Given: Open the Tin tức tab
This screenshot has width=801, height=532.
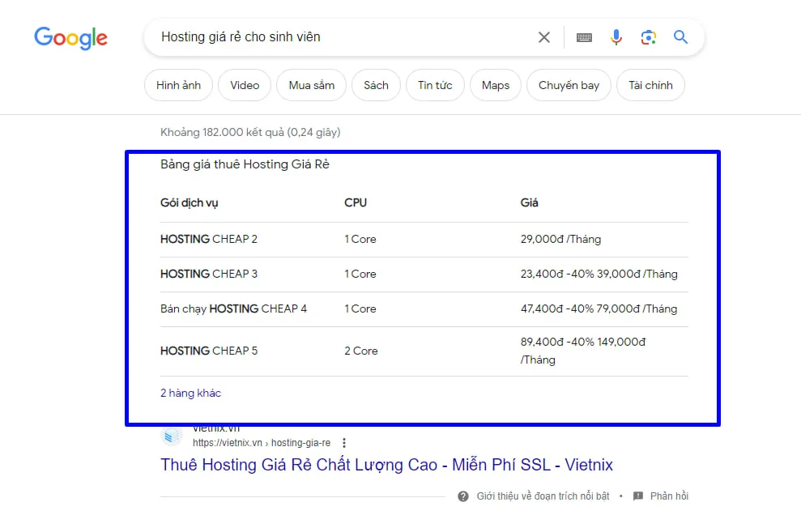Looking at the screenshot, I should click(435, 85).
